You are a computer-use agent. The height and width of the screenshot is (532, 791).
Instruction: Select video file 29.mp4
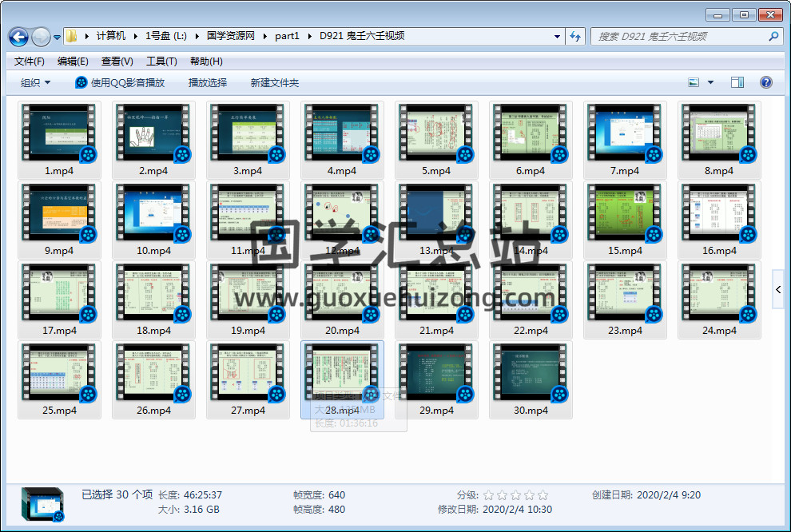tap(436, 379)
